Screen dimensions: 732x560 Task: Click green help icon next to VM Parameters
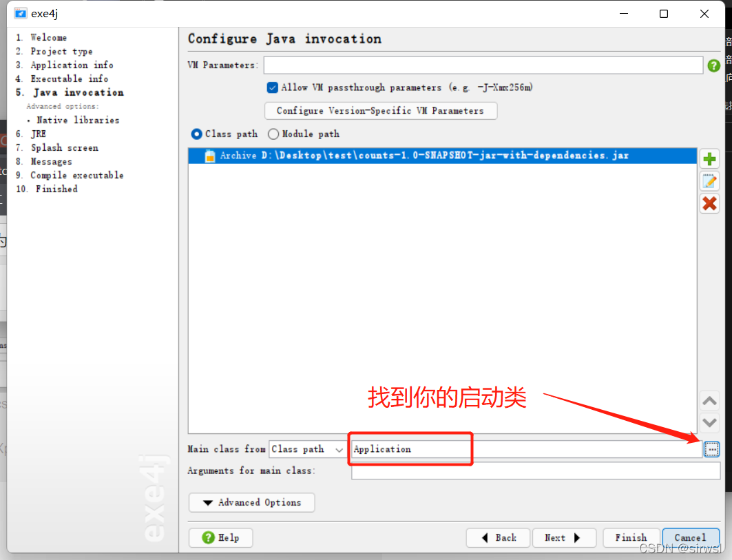click(x=713, y=65)
